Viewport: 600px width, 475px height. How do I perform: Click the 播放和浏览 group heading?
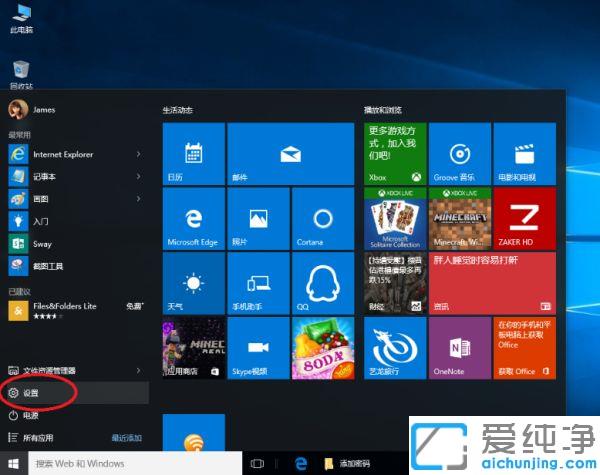(x=383, y=110)
